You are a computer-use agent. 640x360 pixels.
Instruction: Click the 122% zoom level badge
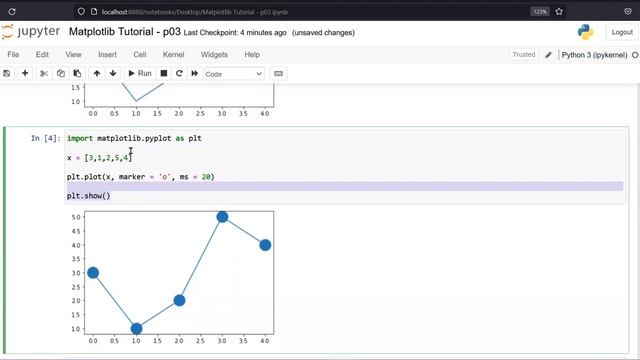click(540, 12)
